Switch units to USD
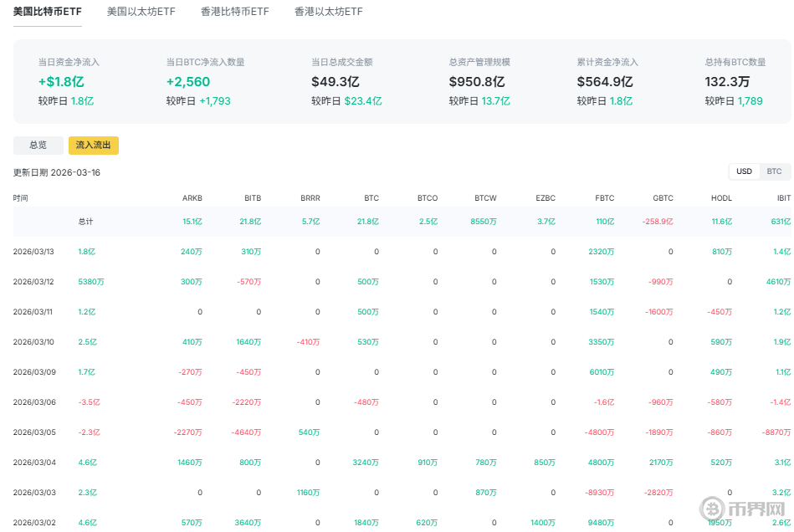The width and height of the screenshot is (794, 532). 744,171
